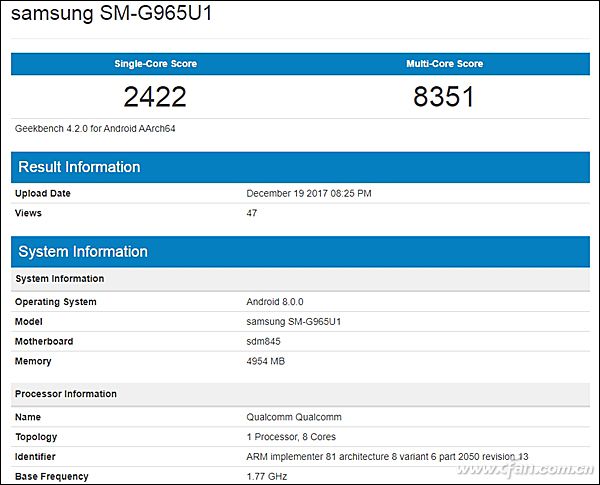Select the Upload Date label
Screen dimensions: 600x485
[42, 193]
